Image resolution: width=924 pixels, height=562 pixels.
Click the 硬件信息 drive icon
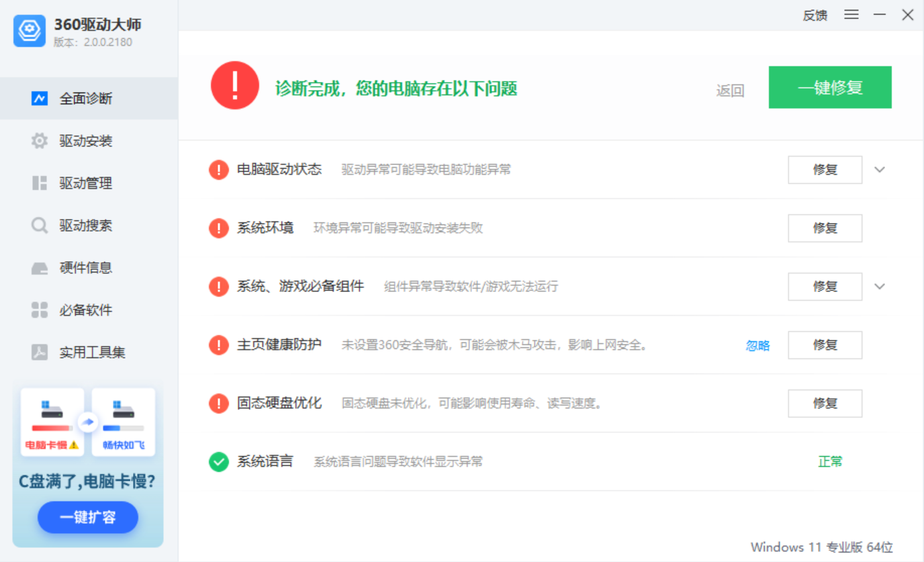click(40, 268)
